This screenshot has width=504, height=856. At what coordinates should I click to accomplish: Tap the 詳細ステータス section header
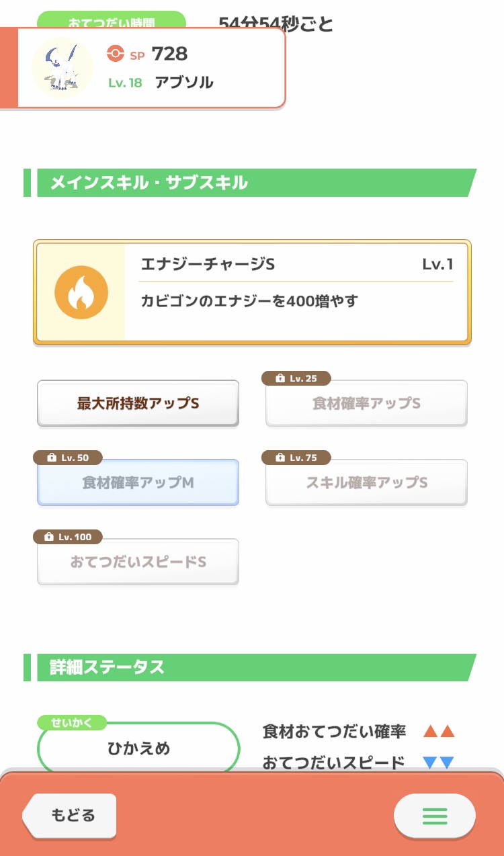[x=250, y=667]
